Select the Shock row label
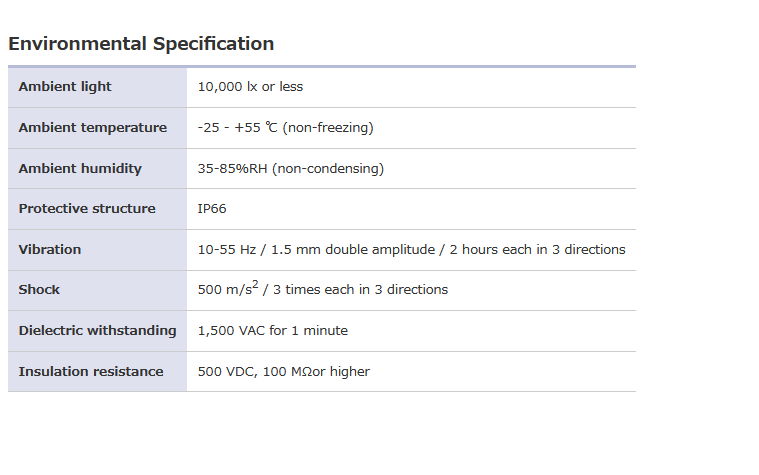 [x=39, y=290]
